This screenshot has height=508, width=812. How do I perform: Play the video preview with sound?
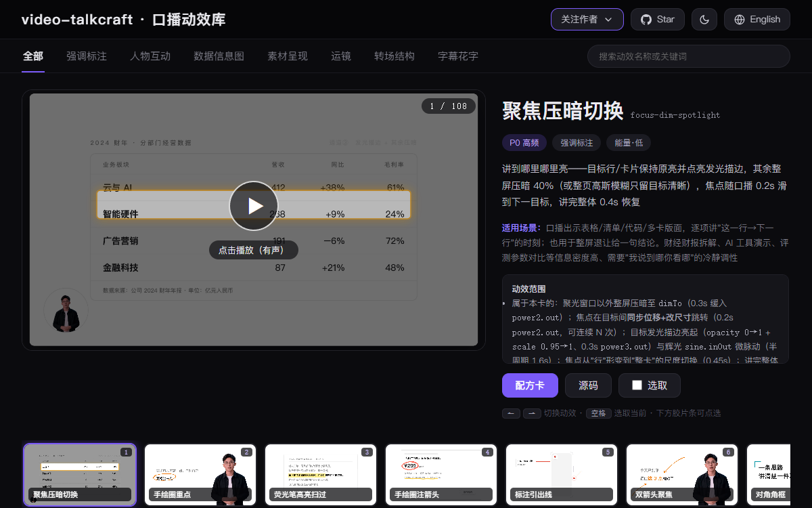[254, 206]
